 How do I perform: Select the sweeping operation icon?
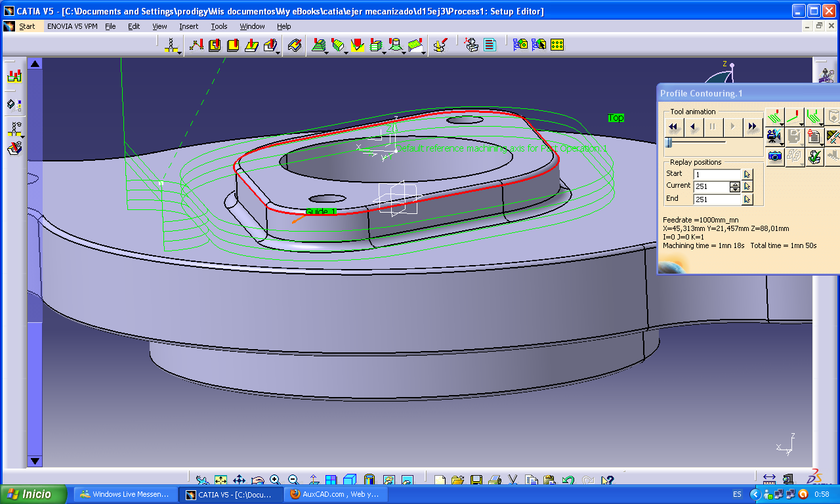(x=338, y=45)
